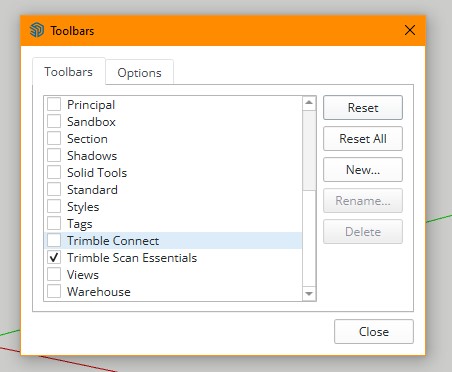
Task: Click the Close button
Action: pos(374,331)
